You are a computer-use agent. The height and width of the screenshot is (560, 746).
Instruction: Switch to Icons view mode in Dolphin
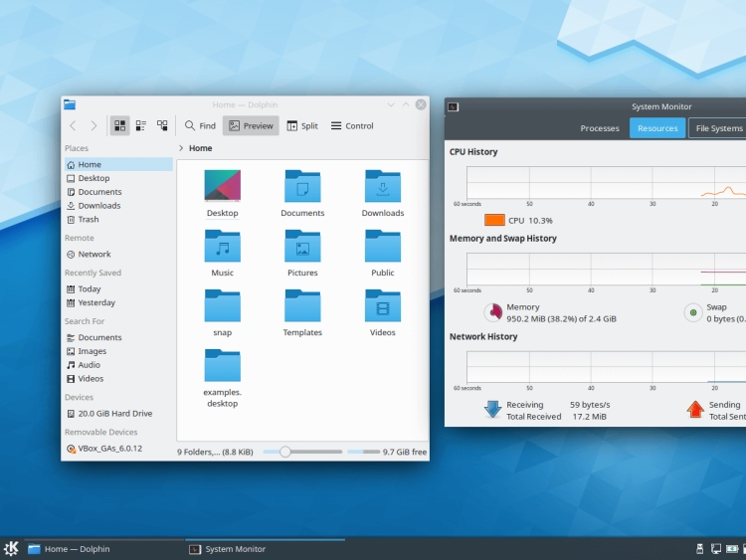[x=120, y=126]
